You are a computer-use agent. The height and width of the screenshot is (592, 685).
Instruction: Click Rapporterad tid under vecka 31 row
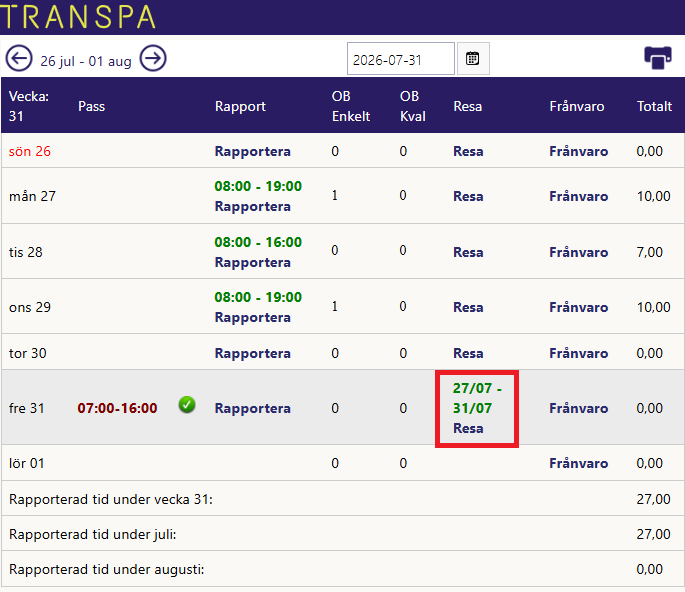tap(342, 499)
